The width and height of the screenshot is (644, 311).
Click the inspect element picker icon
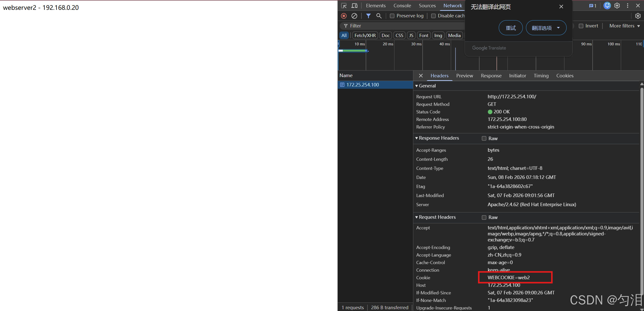[344, 6]
